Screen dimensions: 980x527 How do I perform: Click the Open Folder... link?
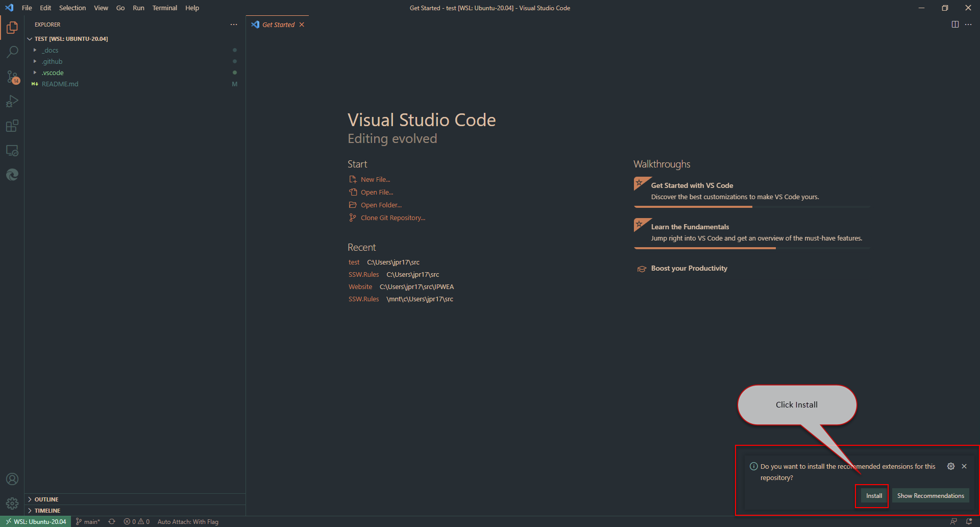coord(381,205)
